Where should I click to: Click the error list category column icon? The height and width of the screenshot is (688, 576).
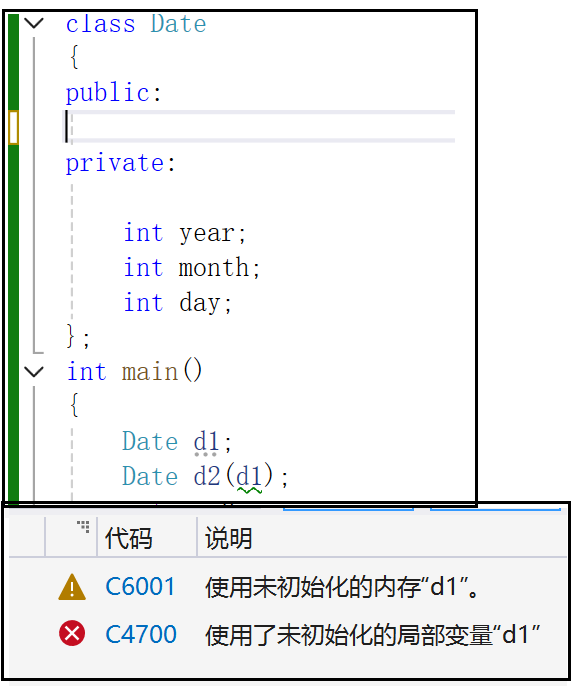tap(83, 526)
